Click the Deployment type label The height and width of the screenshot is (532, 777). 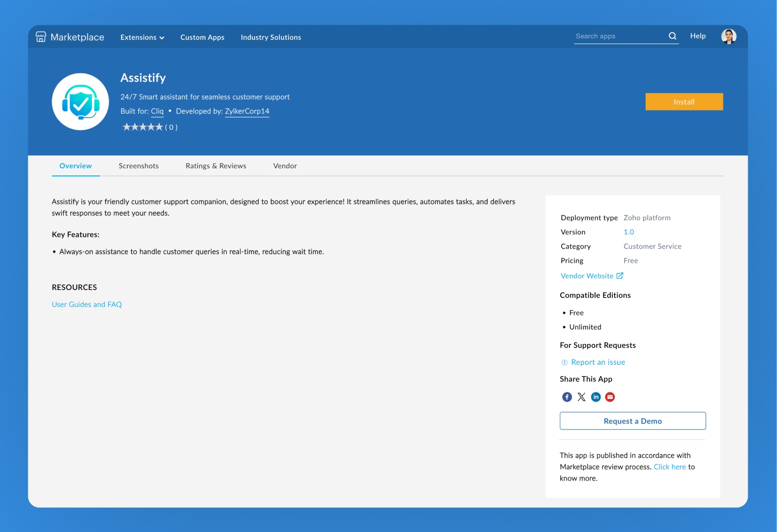click(x=589, y=218)
